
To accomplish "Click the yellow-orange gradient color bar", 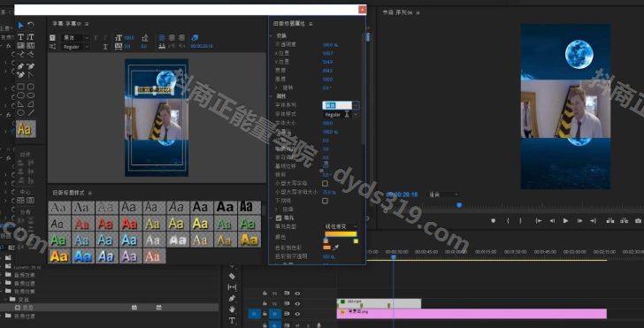I will coord(341,234).
